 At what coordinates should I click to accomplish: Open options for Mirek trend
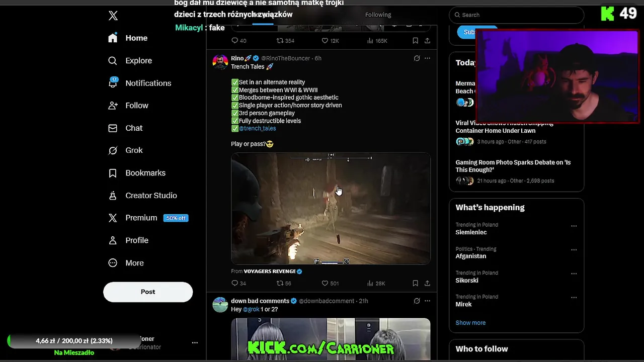coord(574,298)
